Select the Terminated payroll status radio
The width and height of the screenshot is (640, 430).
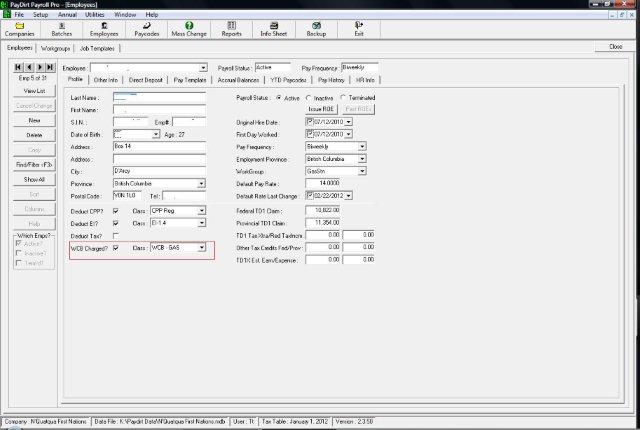(x=344, y=98)
